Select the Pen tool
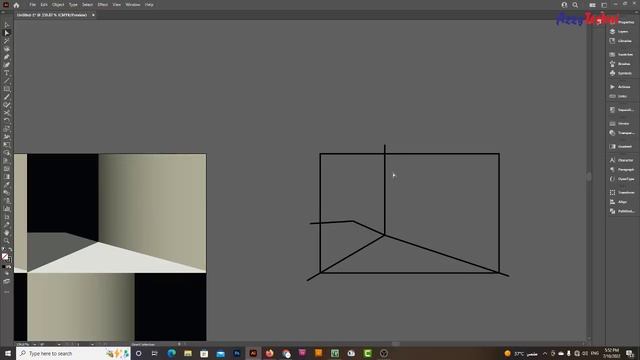This screenshot has height=360, width=640. (x=7, y=57)
